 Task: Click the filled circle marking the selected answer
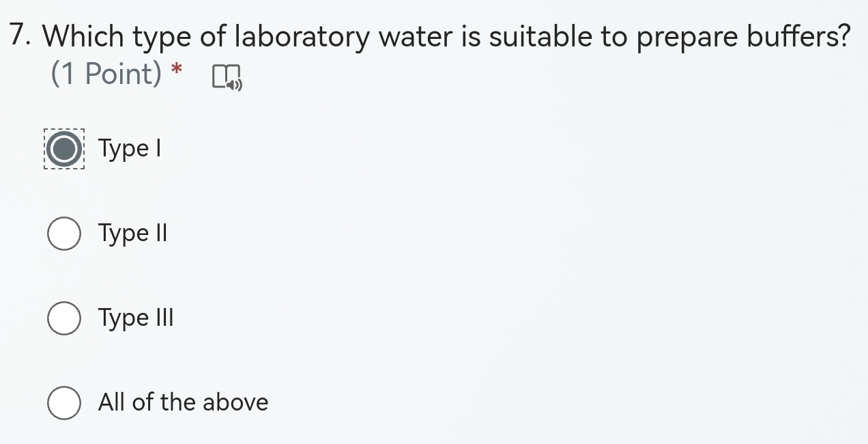pyautogui.click(x=63, y=148)
